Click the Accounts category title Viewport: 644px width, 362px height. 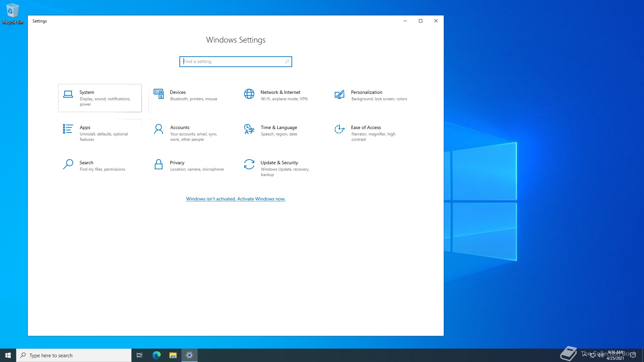tap(180, 127)
